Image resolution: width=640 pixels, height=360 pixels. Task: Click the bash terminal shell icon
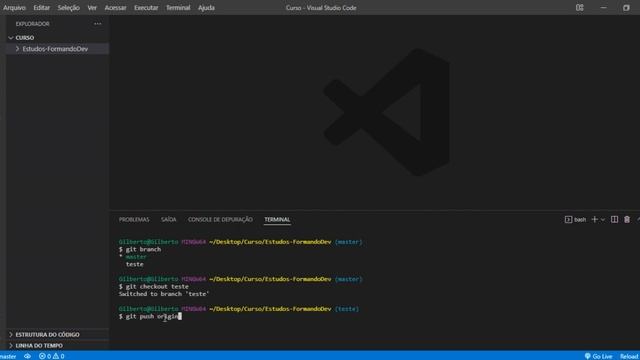click(568, 220)
